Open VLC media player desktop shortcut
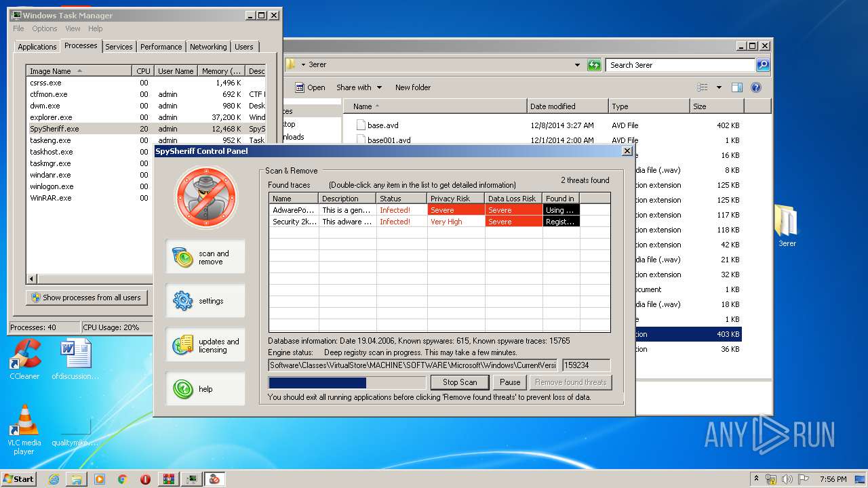The width and height of the screenshot is (868, 488). [24, 429]
